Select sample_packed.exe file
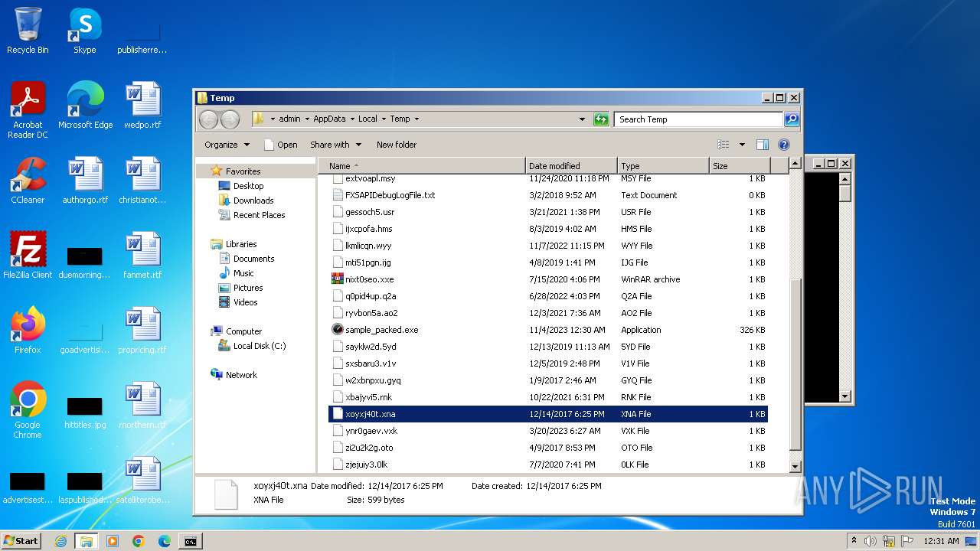Screen dimensions: 980x551 (x=548, y=330)
